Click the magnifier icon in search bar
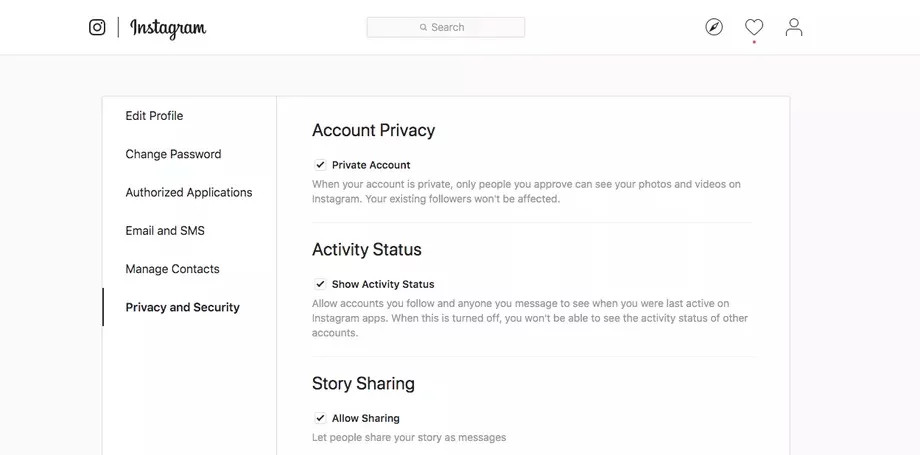 tap(424, 27)
